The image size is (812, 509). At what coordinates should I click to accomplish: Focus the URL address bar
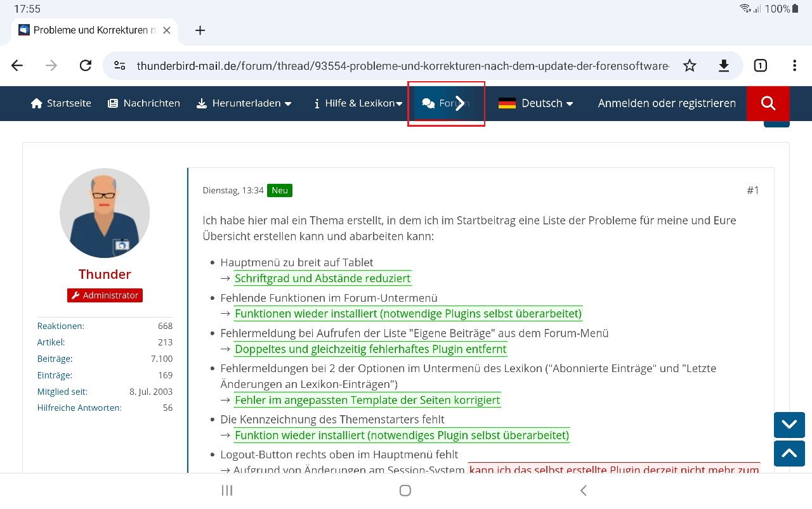coord(402,66)
